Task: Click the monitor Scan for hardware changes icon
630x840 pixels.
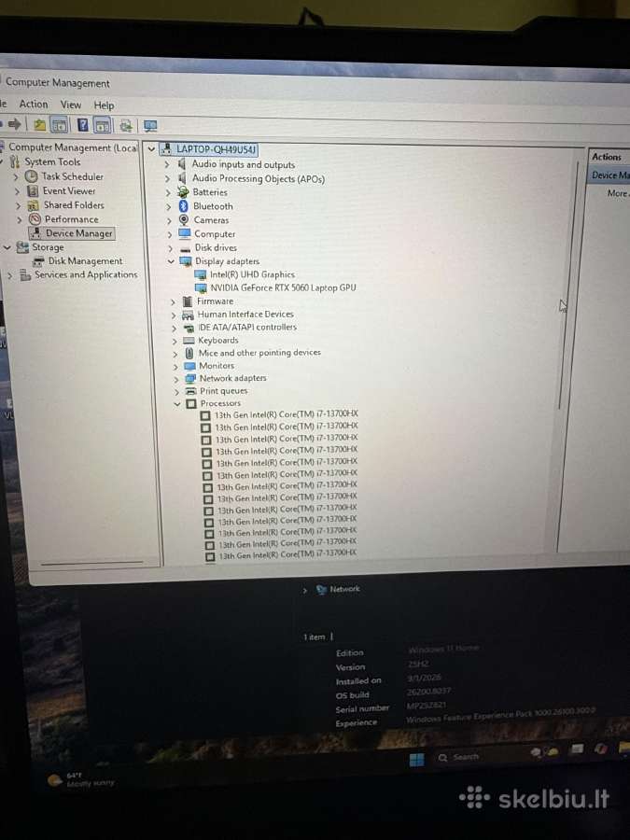Action: pos(150,126)
